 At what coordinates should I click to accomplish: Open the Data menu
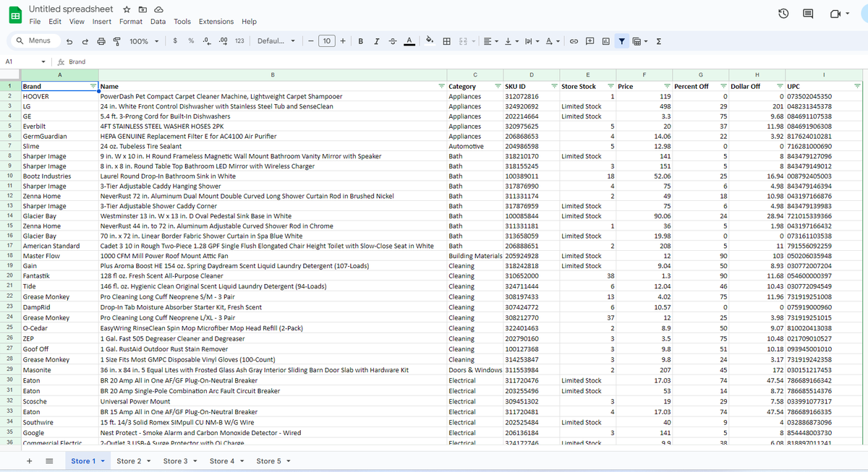158,22
